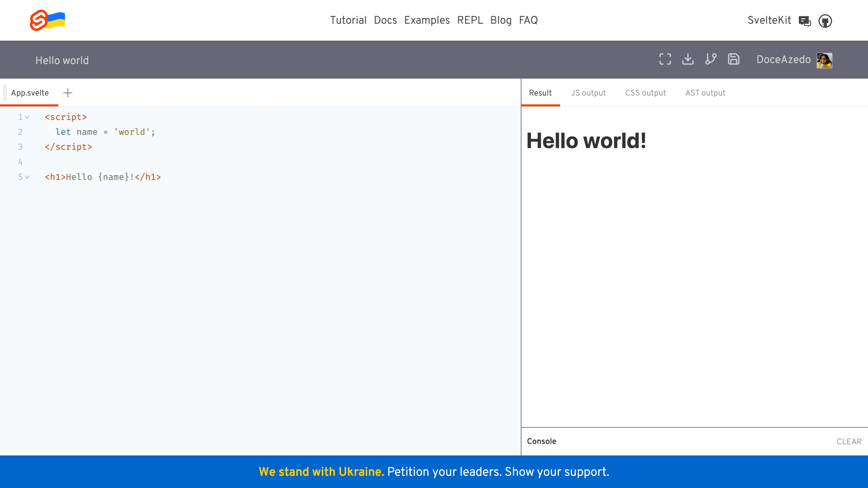Open the GitHub repository icon
Image resolution: width=868 pixels, height=488 pixels.
pos(825,21)
